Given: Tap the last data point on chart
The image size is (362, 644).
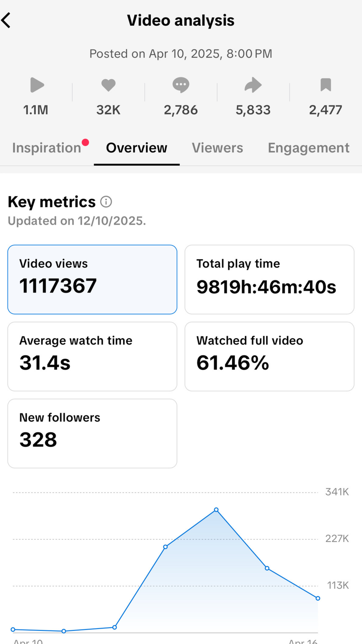Looking at the screenshot, I should click(318, 598).
